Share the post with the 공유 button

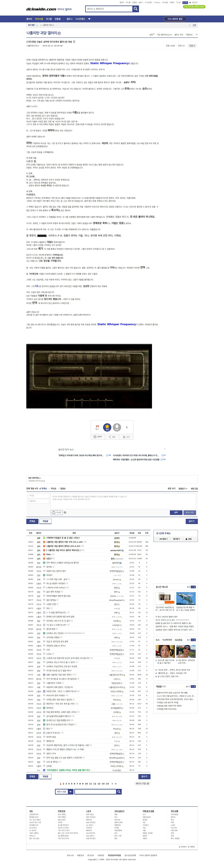point(112,437)
